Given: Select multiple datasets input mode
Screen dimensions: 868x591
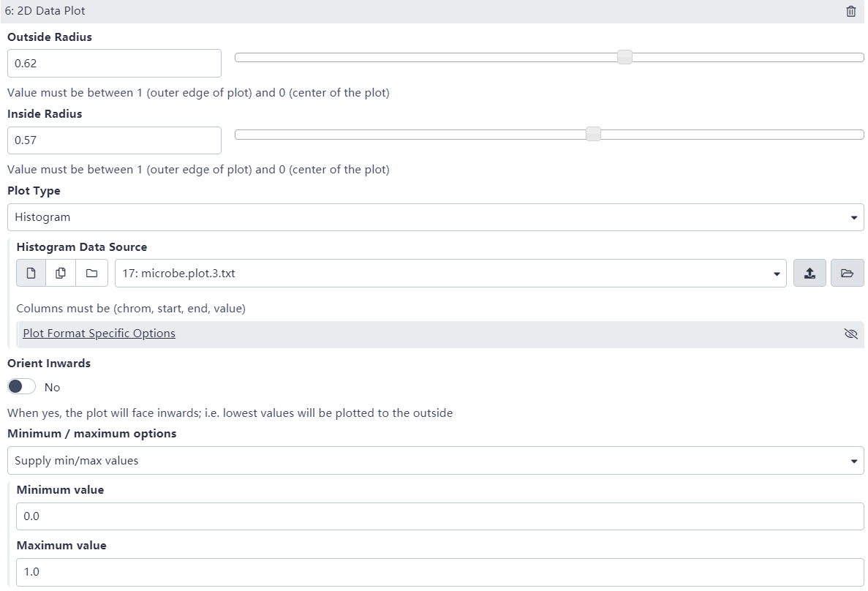Looking at the screenshot, I should point(61,273).
